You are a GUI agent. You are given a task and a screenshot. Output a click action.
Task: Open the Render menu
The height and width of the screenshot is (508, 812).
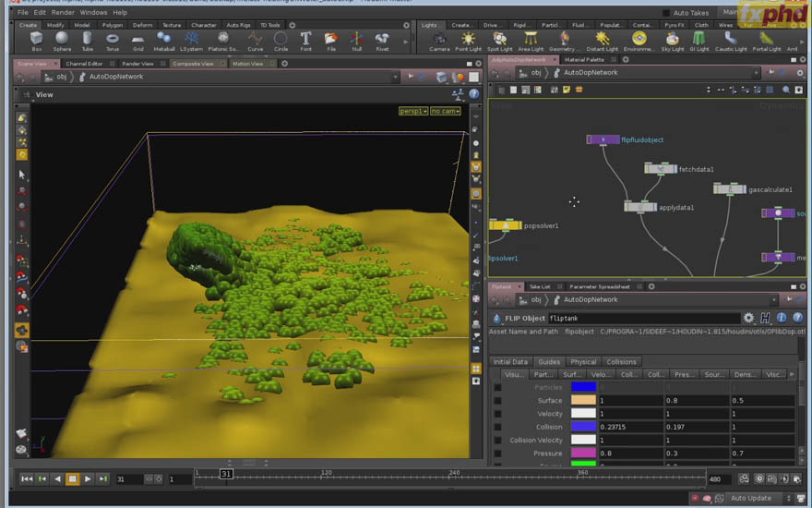coord(63,12)
